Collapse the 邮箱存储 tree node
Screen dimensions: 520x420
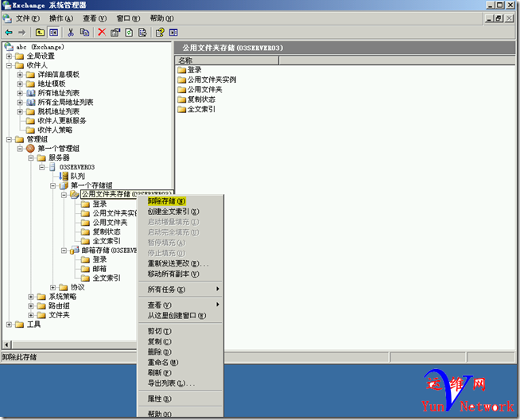(64, 251)
